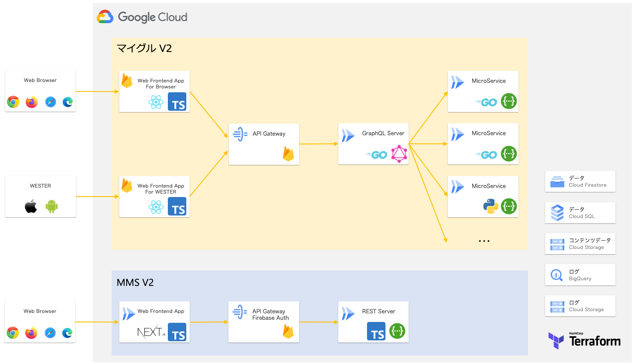This screenshot has width=634, height=364.
Task: Select the Apple icon in the WESTER box
Action: pos(31,206)
